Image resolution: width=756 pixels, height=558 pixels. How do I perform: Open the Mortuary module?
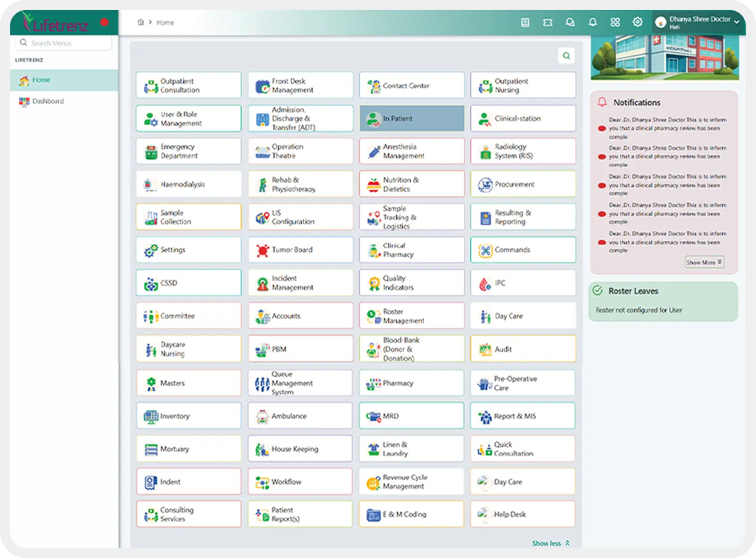(x=189, y=449)
